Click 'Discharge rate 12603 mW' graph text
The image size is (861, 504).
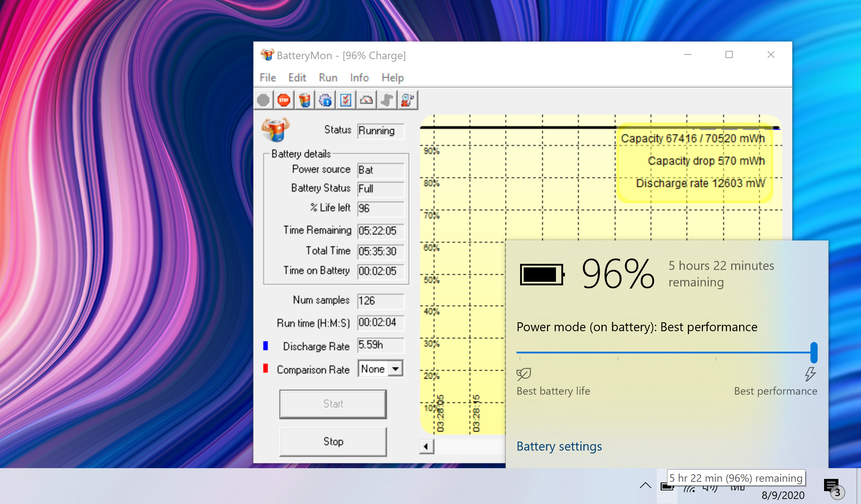(x=700, y=183)
